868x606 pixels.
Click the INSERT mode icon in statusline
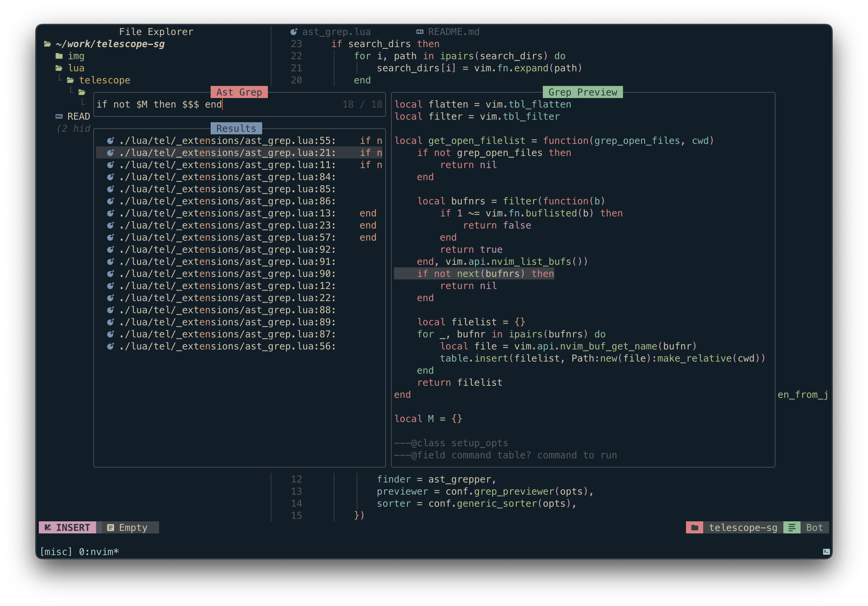coord(48,527)
